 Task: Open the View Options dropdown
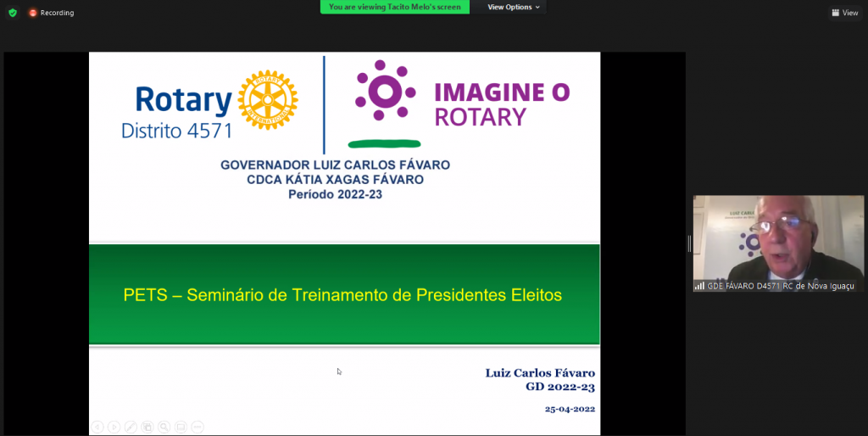pyautogui.click(x=514, y=7)
